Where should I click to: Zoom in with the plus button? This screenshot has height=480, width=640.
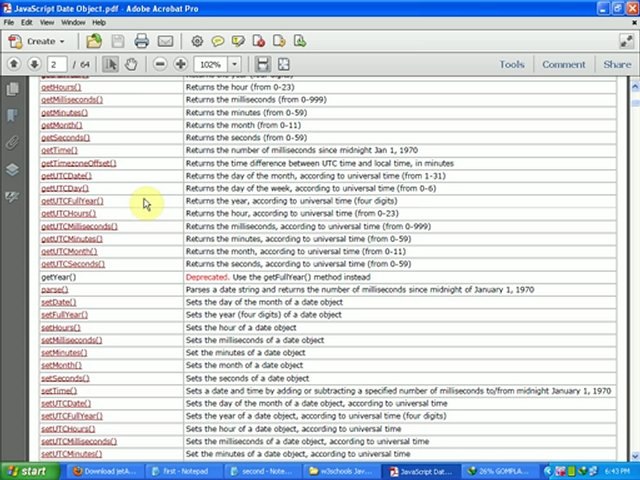[180, 64]
